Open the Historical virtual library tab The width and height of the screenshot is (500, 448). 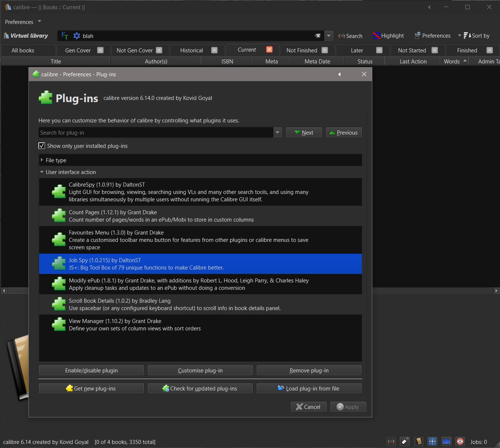pyautogui.click(x=191, y=50)
